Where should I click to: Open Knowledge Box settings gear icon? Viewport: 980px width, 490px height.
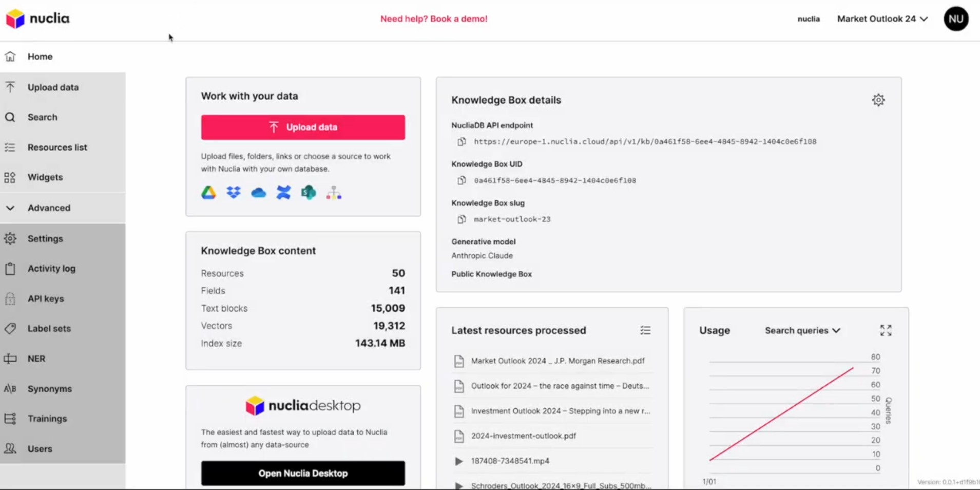click(x=878, y=100)
